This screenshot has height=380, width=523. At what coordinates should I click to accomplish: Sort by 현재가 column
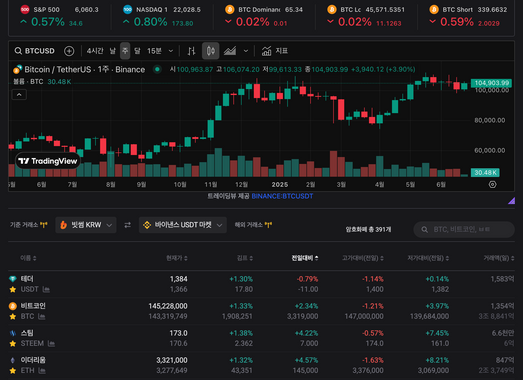point(177,258)
